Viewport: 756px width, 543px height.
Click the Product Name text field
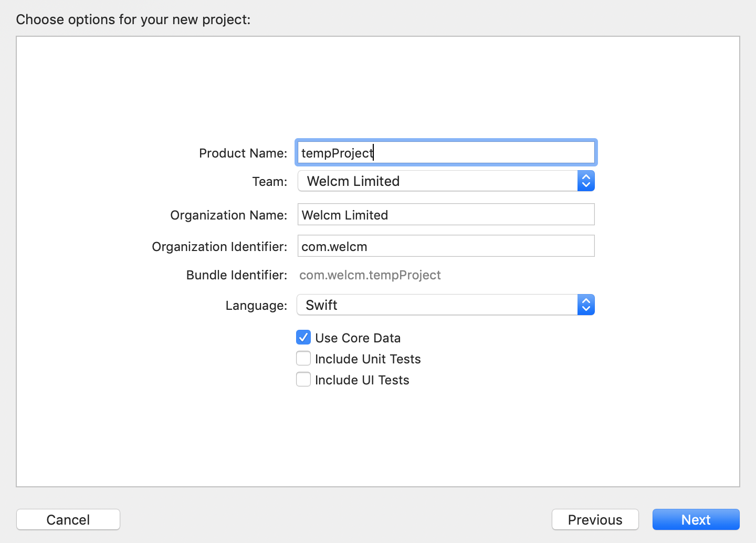[x=445, y=153]
